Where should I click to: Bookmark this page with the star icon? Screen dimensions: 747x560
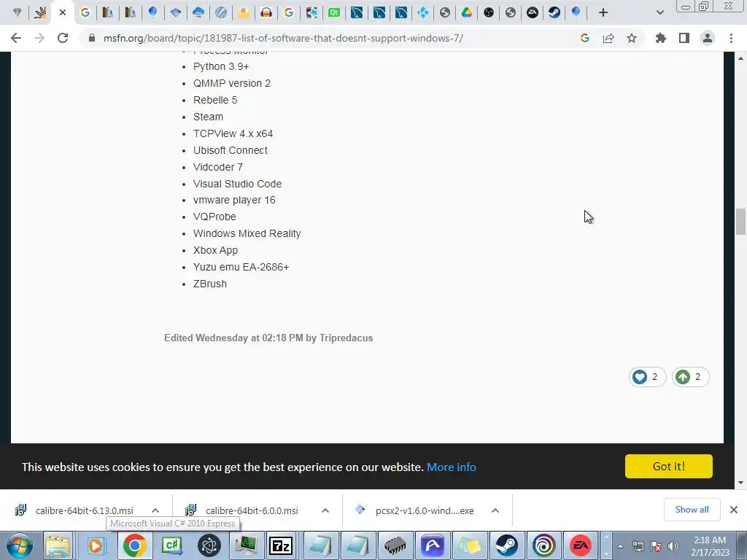click(632, 38)
